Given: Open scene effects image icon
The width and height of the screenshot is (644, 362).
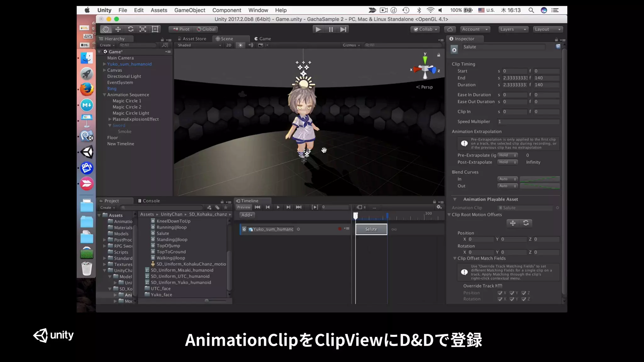Looking at the screenshot, I should pyautogui.click(x=261, y=45).
